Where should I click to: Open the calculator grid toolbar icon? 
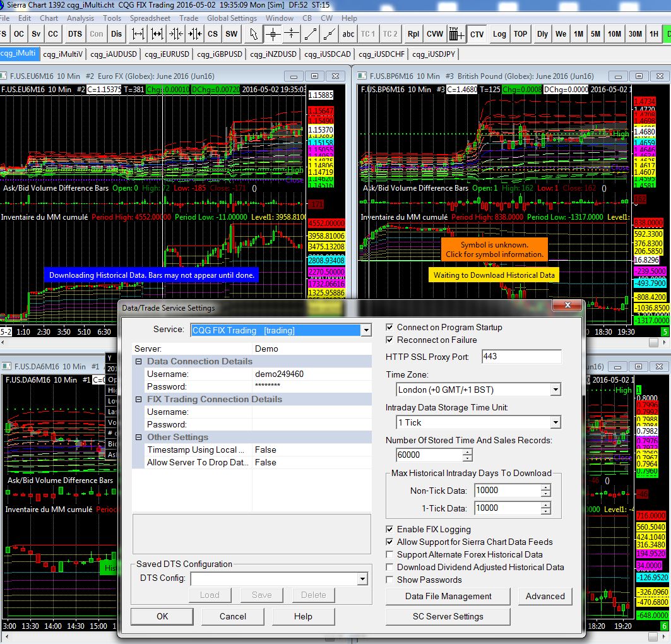[456, 34]
